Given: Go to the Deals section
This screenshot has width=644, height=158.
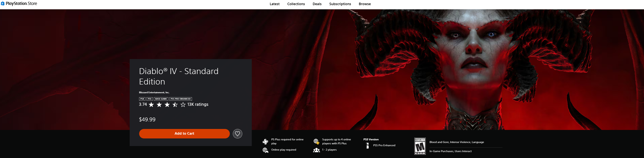Looking at the screenshot, I should pyautogui.click(x=317, y=4).
